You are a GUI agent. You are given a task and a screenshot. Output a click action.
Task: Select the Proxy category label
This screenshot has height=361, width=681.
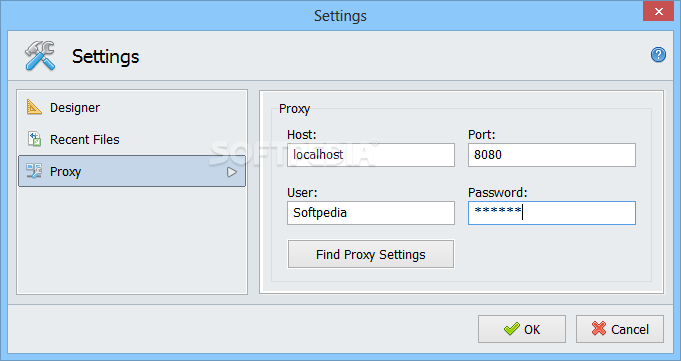[66, 172]
